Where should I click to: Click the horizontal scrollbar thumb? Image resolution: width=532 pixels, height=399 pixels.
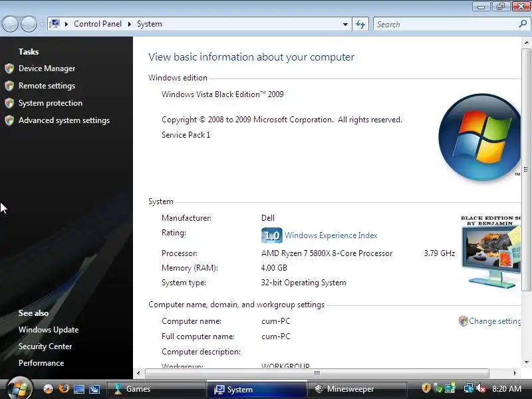tap(317, 373)
